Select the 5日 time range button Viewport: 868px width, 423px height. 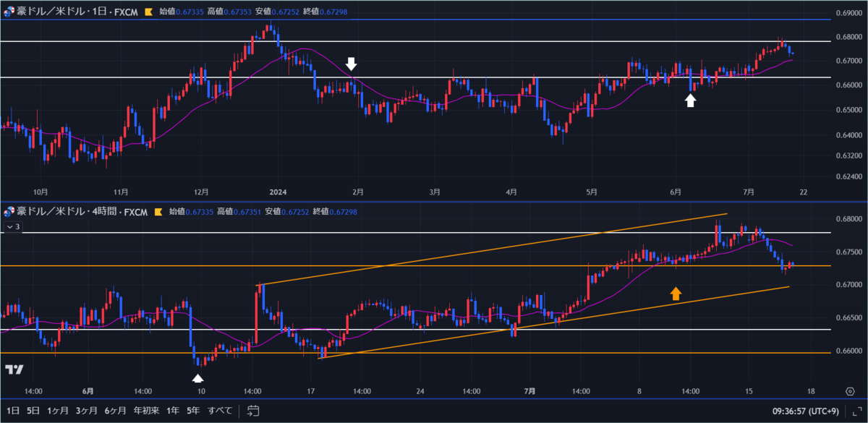pos(33,411)
